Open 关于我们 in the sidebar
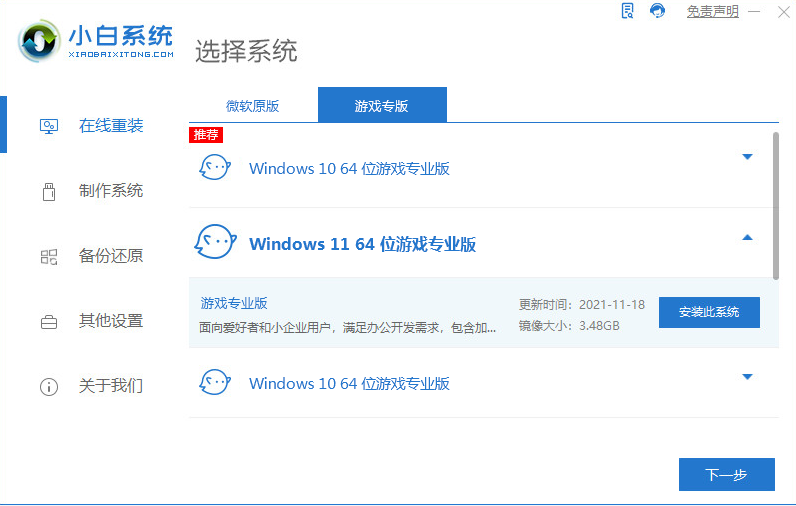The image size is (796, 506). point(111,386)
